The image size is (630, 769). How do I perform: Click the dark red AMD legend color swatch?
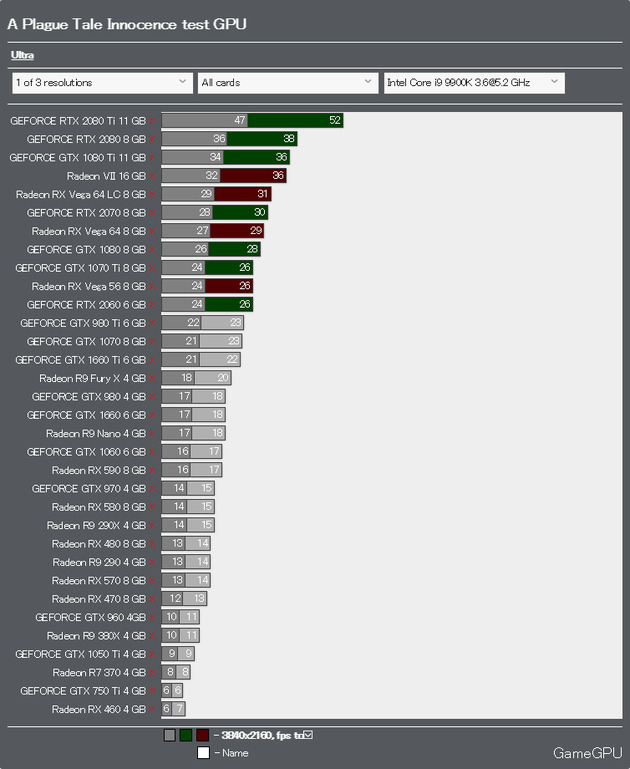[x=202, y=735]
